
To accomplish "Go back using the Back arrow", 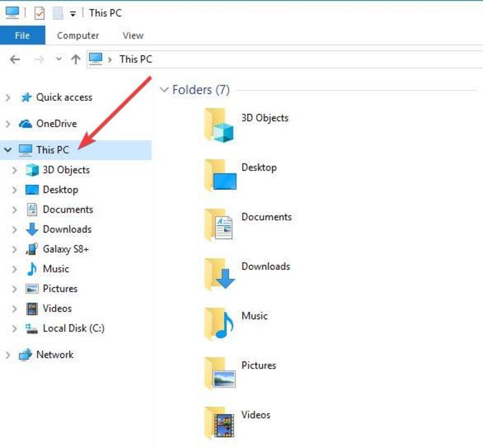I will point(14,59).
